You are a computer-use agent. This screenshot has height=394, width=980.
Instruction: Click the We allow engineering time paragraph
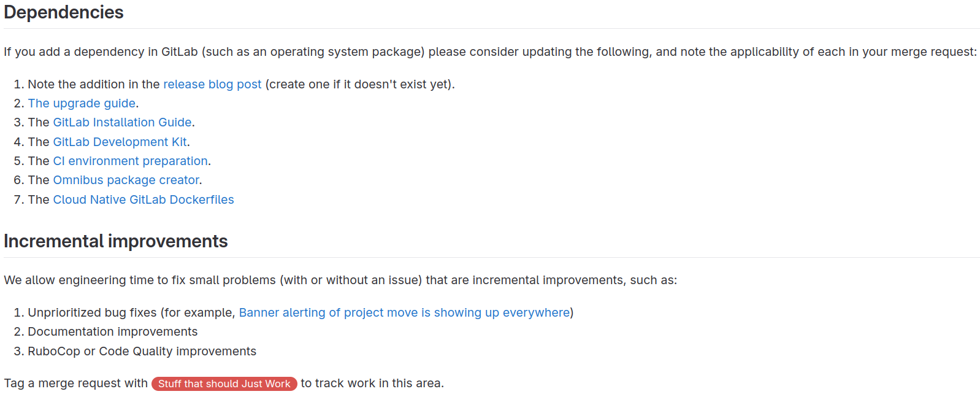[340, 280]
